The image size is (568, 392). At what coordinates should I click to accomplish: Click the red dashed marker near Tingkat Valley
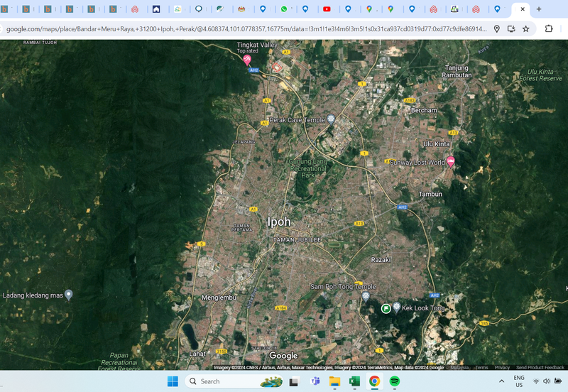276,67
